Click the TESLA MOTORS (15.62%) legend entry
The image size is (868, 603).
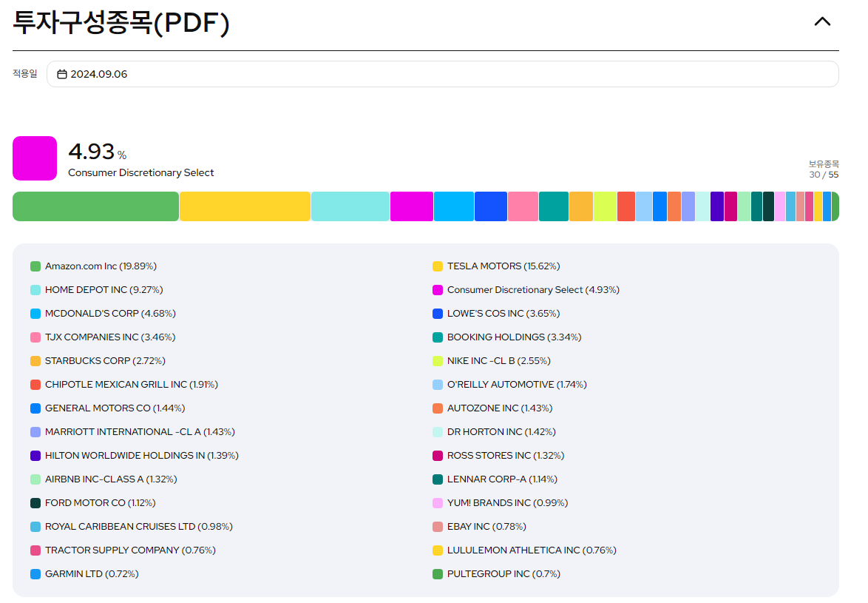[x=496, y=266]
